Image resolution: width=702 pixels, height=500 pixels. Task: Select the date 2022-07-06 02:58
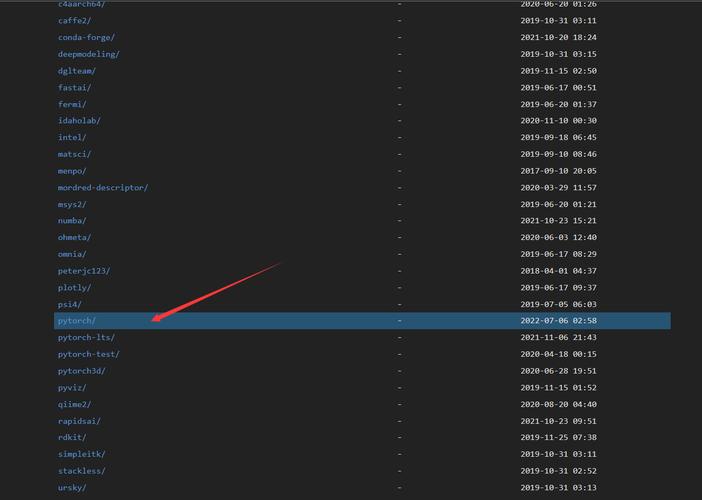(558, 321)
